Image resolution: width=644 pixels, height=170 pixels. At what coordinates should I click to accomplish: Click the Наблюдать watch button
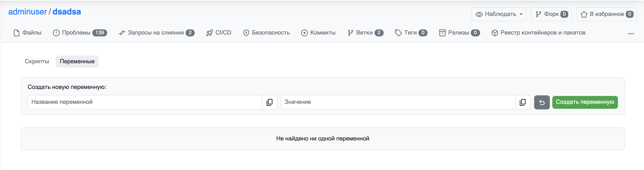499,14
